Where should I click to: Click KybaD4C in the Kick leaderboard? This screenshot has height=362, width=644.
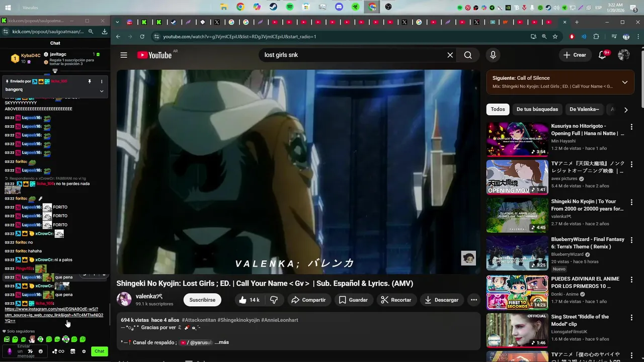[31, 55]
